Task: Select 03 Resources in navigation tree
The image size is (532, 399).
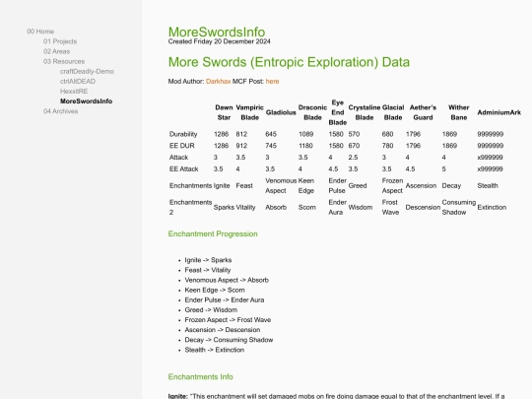Action: [64, 61]
